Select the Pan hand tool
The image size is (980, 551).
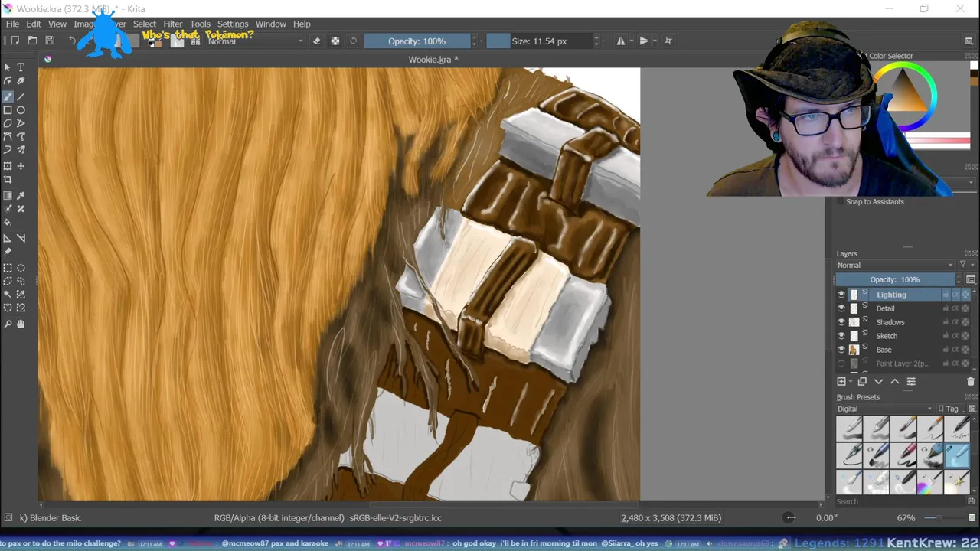[x=21, y=324]
